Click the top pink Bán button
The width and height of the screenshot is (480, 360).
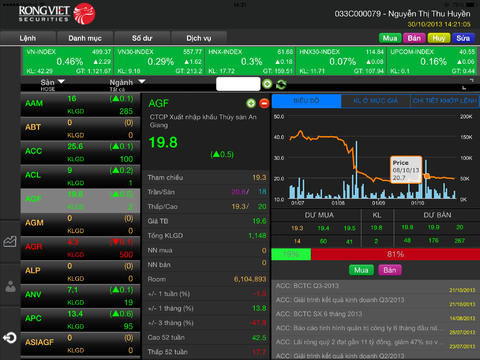(x=414, y=38)
